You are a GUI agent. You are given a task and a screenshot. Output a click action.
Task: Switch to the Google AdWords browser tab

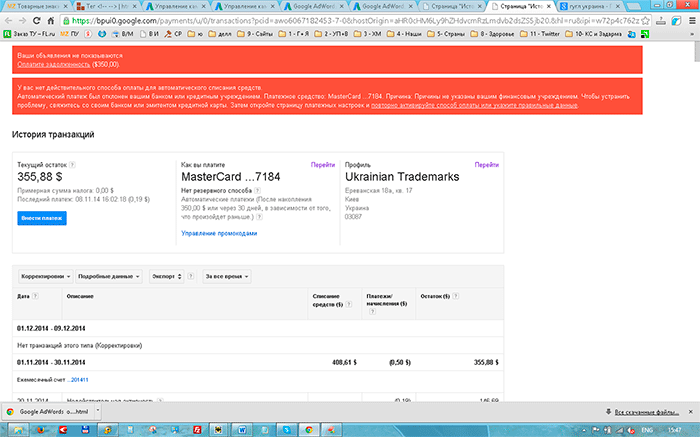click(306, 5)
